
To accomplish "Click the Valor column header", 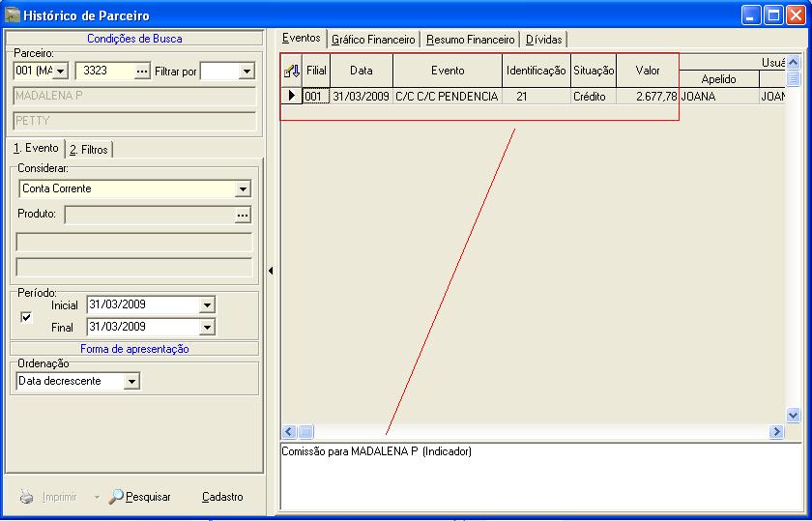I will 648,71.
